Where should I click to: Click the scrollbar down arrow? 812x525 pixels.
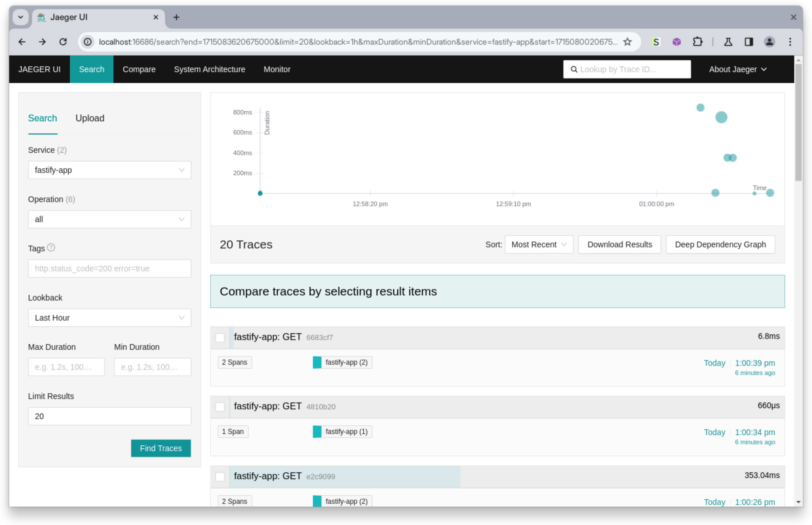point(798,502)
